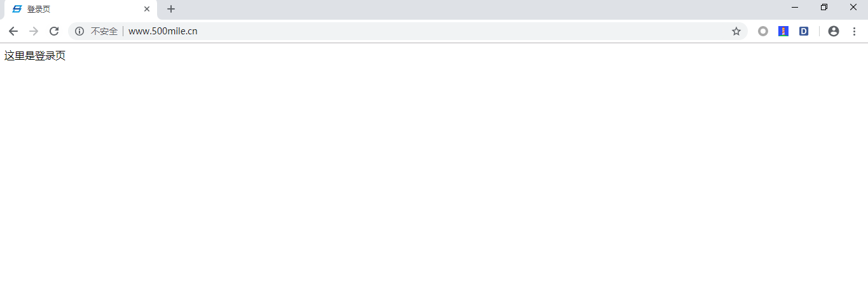Open the user profile avatar
Screen dimensions: 868x295
pos(834,31)
